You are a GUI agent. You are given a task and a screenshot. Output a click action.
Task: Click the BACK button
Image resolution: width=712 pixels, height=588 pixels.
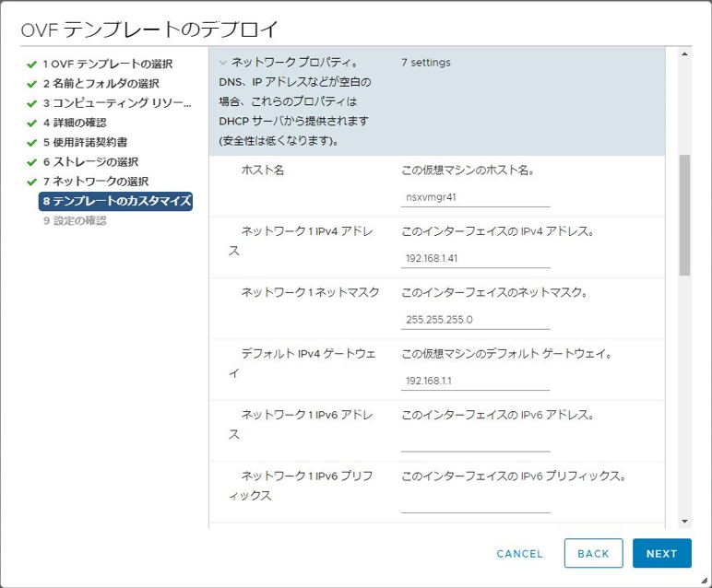coord(593,553)
